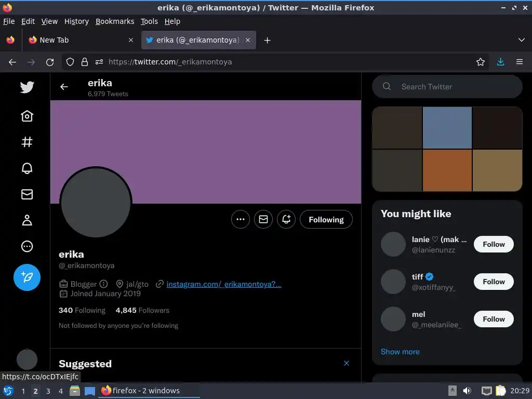Open erika's 340 Following list

(82, 310)
